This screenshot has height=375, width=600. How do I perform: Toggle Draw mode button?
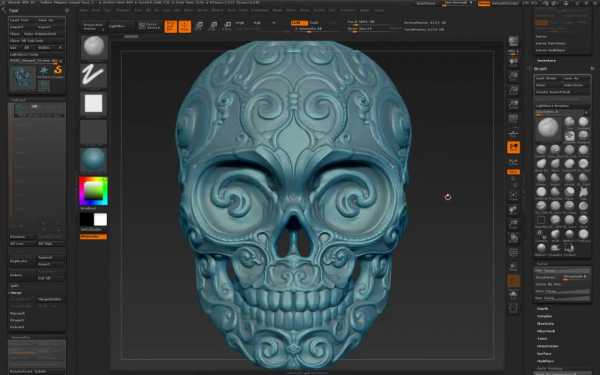coord(184,26)
